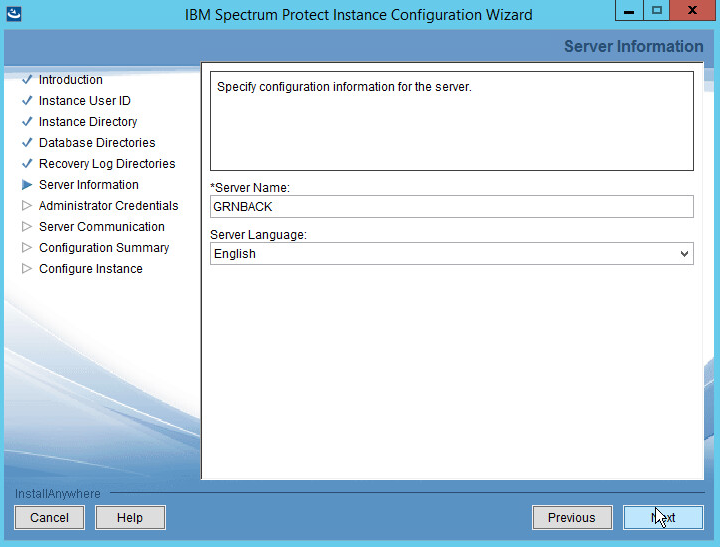Click the Server Name input field
The width and height of the screenshot is (720, 547).
coord(451,206)
